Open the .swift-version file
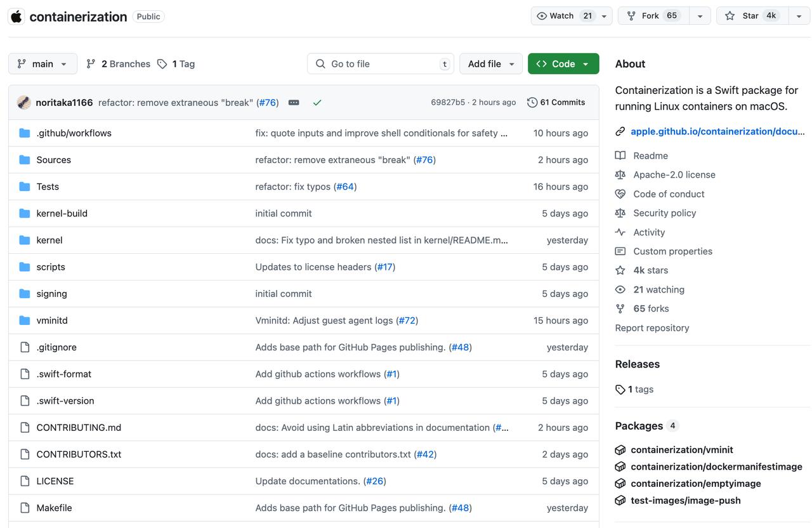Image resolution: width=812 pixels, height=528 pixels. coord(65,400)
